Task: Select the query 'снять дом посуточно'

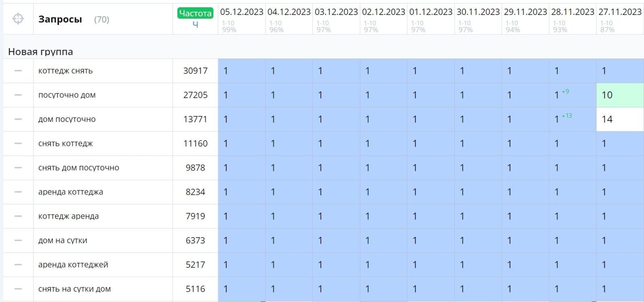Action: (78, 168)
